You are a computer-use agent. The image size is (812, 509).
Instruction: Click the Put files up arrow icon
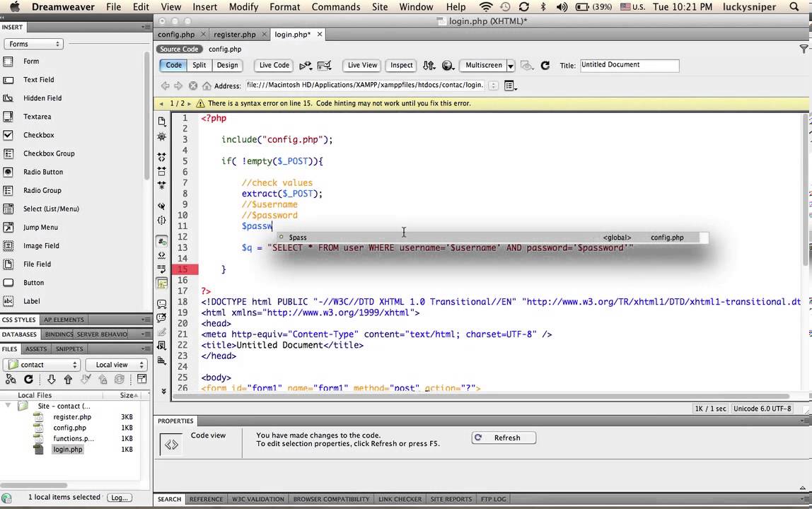point(68,380)
